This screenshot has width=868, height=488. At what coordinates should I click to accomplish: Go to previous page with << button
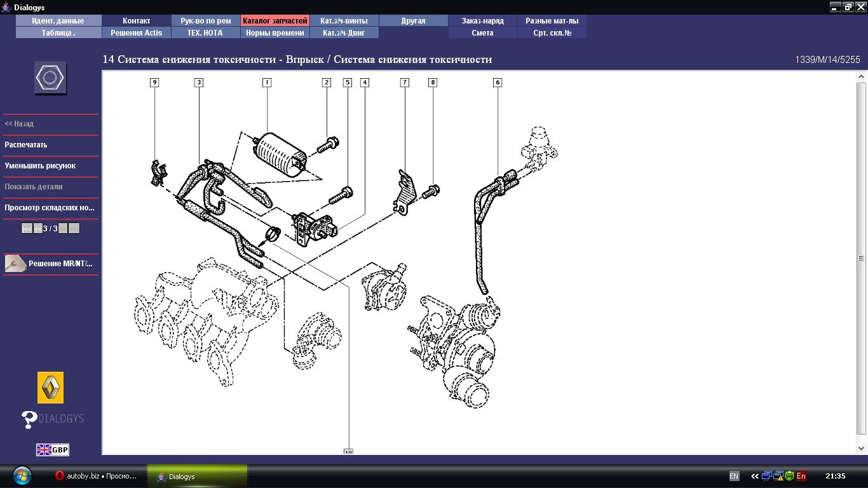coord(37,229)
